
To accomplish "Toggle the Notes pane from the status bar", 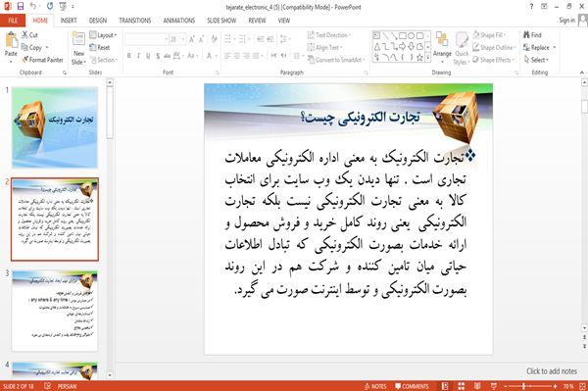I will pos(375,386).
